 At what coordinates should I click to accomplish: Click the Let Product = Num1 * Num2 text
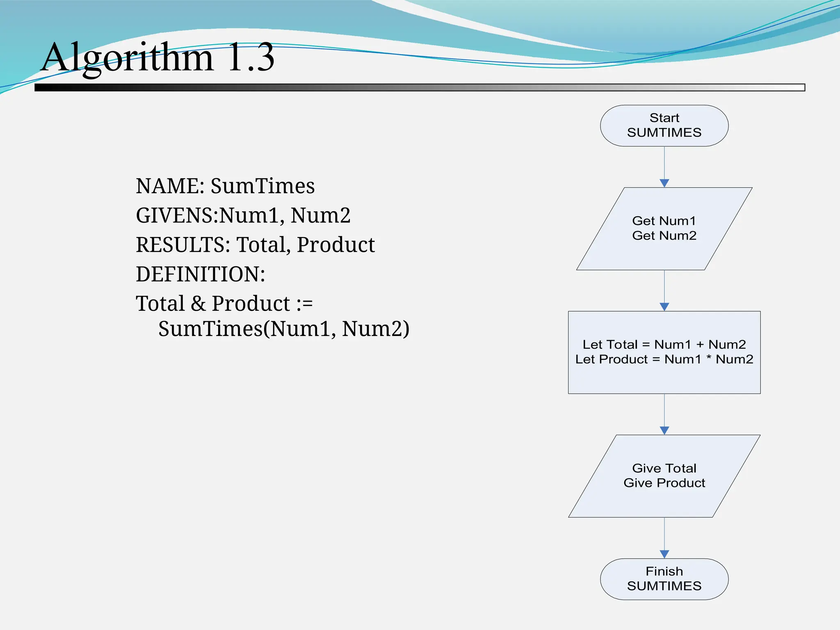point(664,359)
